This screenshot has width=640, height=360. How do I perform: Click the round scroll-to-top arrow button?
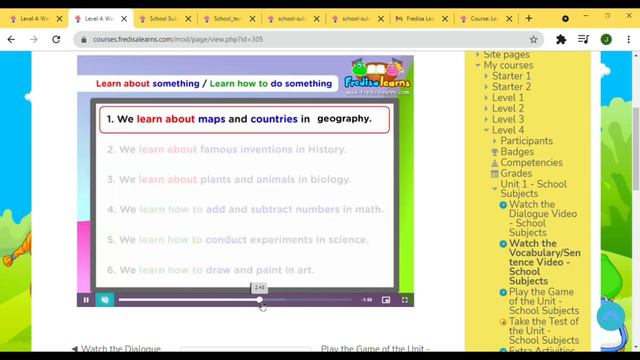pyautogui.click(x=611, y=316)
